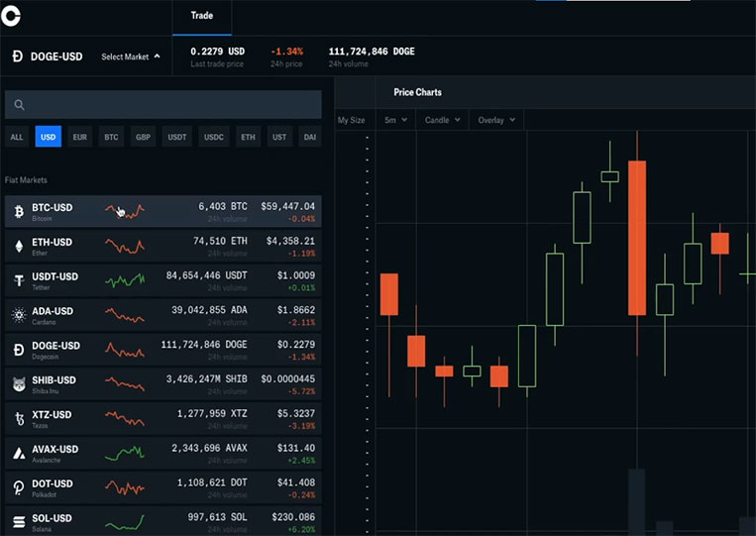Click the market search input field
This screenshot has width=756, height=536.
tap(163, 105)
